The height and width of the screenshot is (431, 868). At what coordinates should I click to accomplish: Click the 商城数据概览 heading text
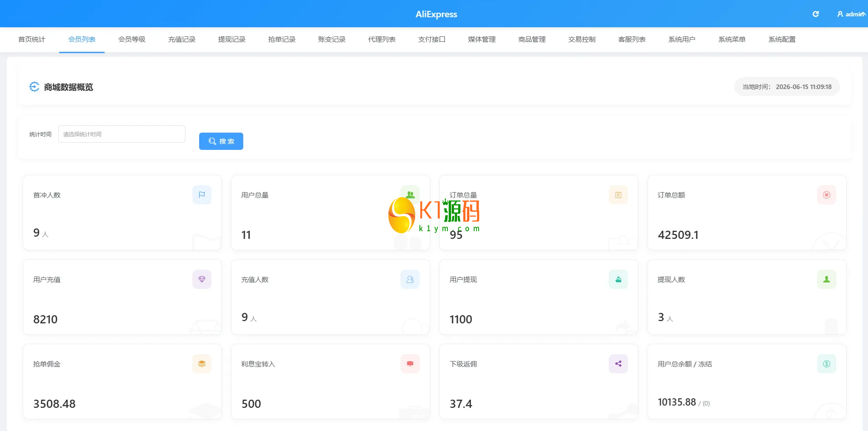click(x=69, y=87)
